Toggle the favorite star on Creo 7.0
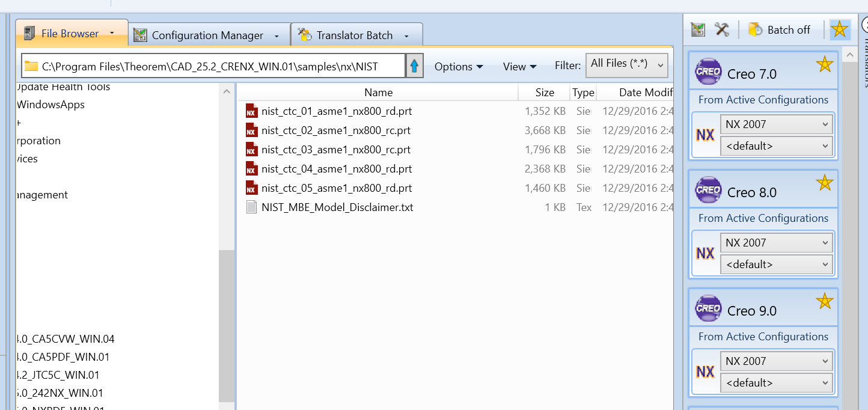The height and width of the screenshot is (410, 868). point(825,64)
